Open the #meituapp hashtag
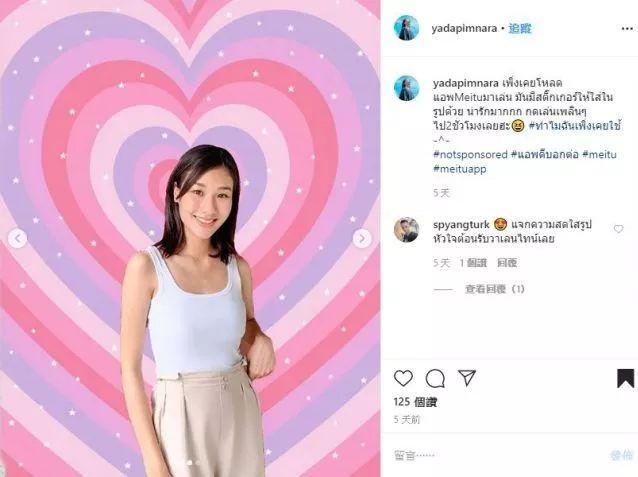This screenshot has height=477, width=638. coord(459,168)
